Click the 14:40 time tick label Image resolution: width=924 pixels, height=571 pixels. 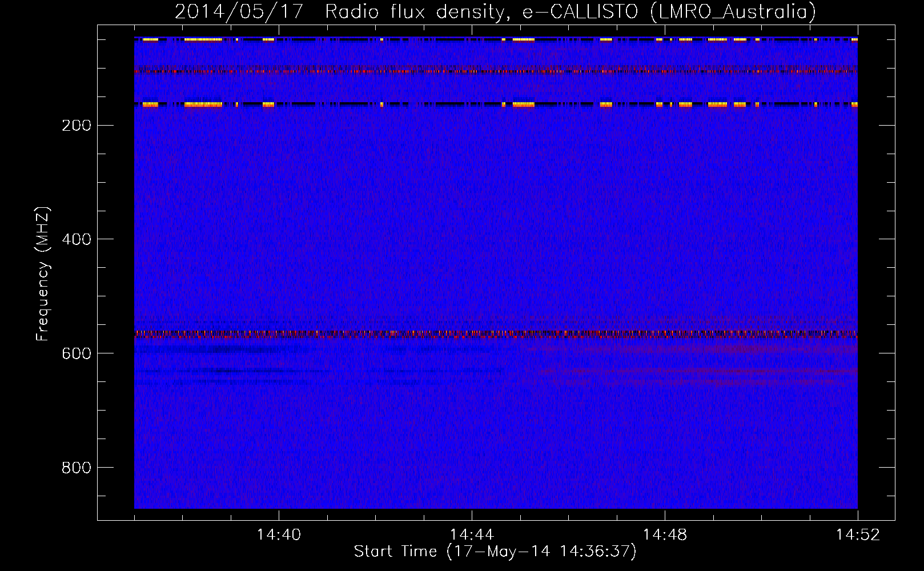(x=279, y=535)
